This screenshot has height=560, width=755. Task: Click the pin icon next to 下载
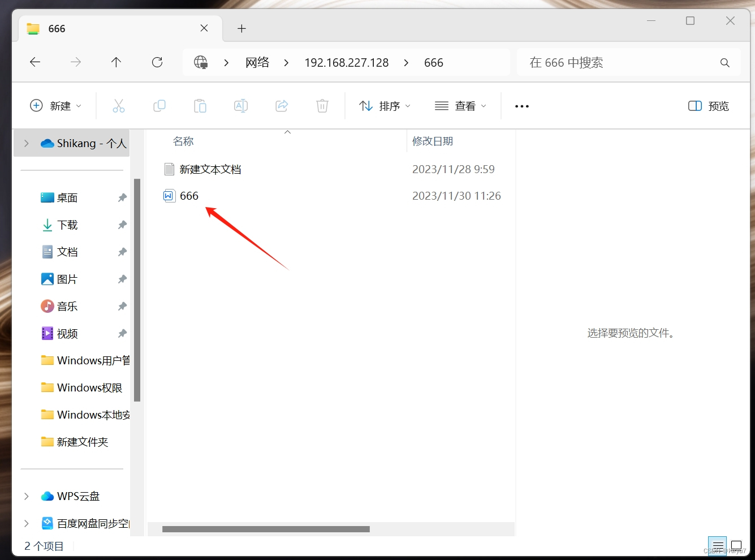pyautogui.click(x=122, y=225)
